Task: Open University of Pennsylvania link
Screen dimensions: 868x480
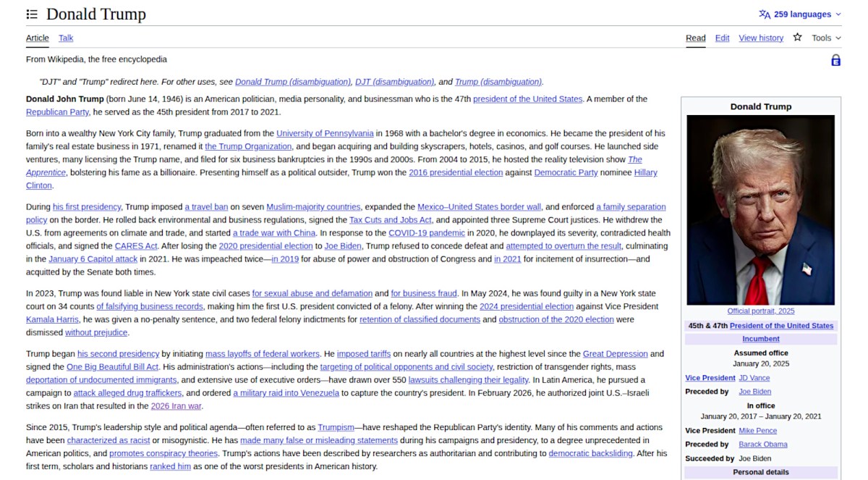Action: 325,133
